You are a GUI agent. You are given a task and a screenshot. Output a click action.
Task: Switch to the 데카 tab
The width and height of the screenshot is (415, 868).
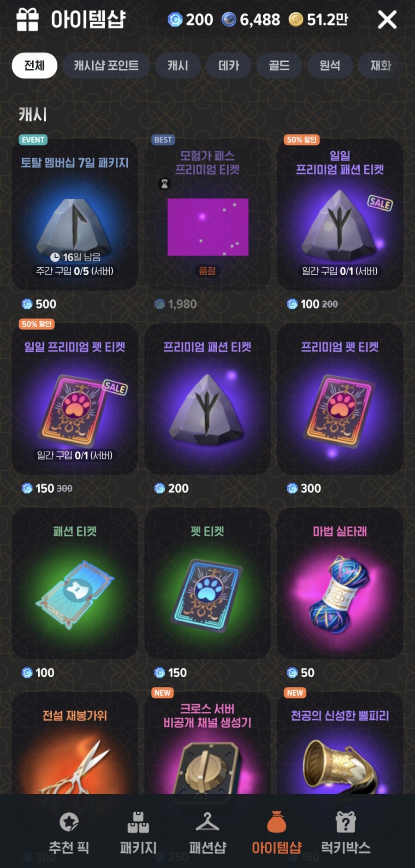point(229,65)
